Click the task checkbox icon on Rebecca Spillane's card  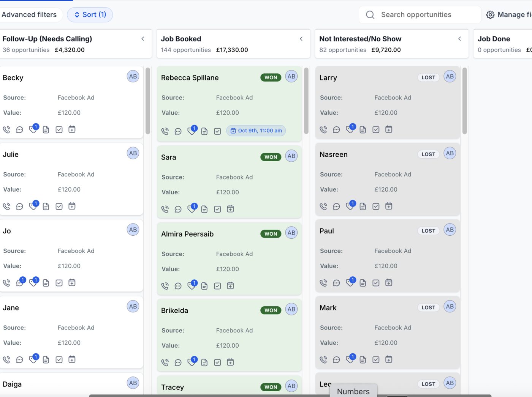click(x=217, y=131)
